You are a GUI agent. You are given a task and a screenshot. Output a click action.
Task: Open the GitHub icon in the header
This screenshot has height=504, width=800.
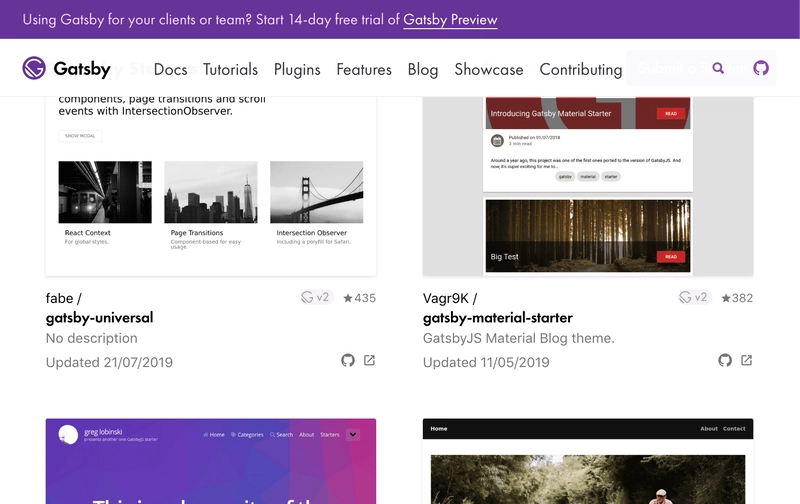(x=761, y=68)
